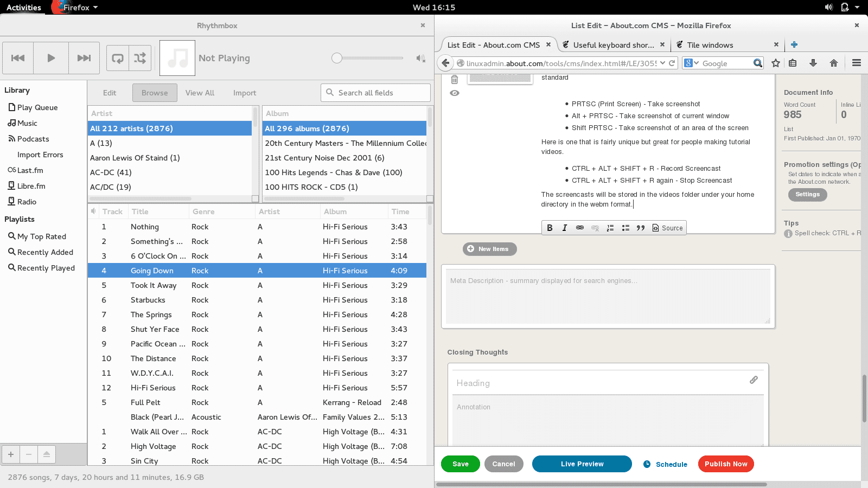
Task: Apply bold in CMS editor toolbar
Action: point(550,228)
